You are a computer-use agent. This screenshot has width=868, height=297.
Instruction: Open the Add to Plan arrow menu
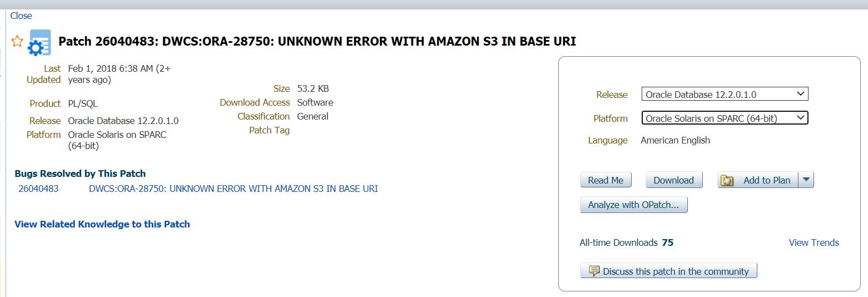(x=806, y=180)
